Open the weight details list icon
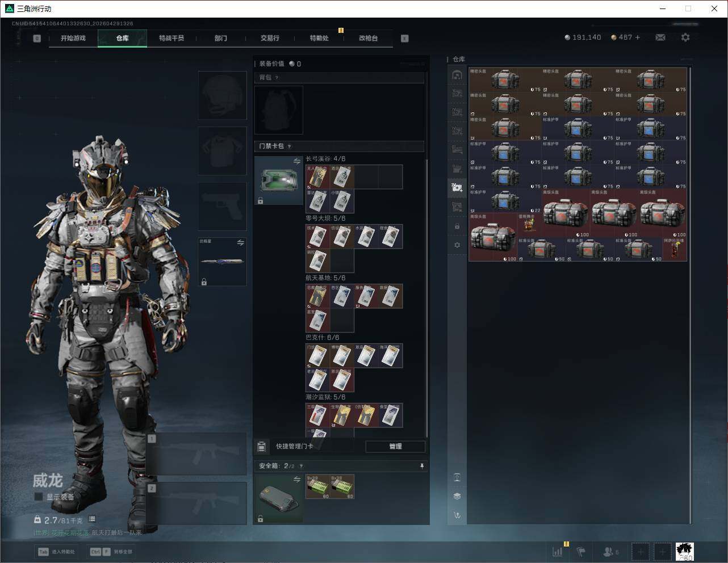This screenshot has height=563, width=728. [92, 519]
